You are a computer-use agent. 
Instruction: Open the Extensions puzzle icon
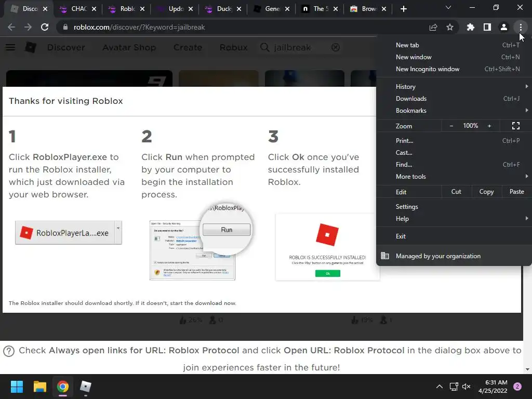click(471, 27)
